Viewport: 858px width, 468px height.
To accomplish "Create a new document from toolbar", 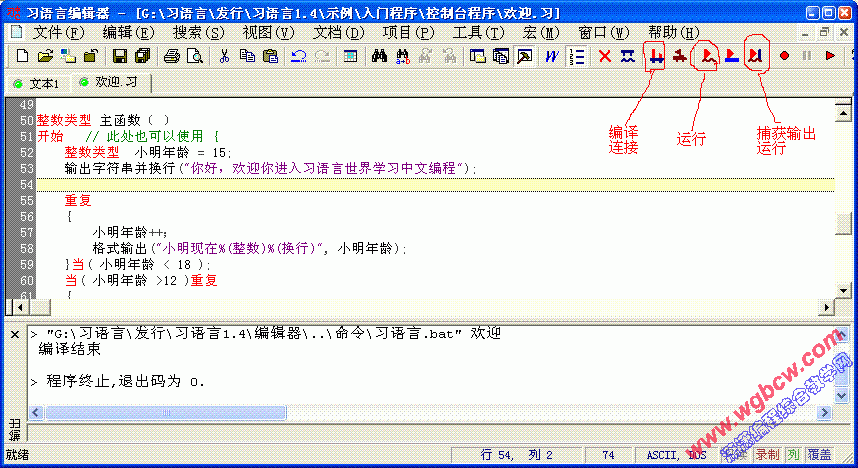I will pyautogui.click(x=22, y=56).
